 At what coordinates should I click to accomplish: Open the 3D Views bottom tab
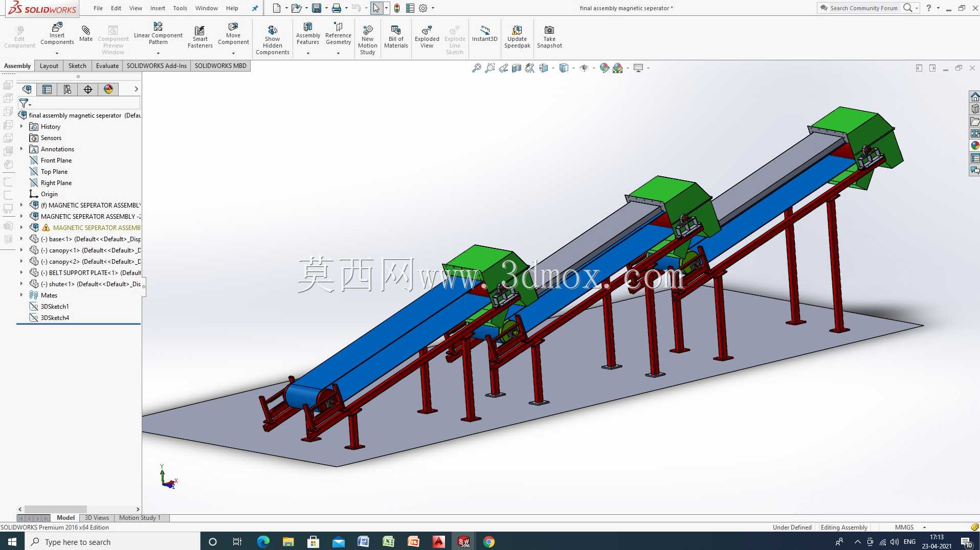(97, 518)
